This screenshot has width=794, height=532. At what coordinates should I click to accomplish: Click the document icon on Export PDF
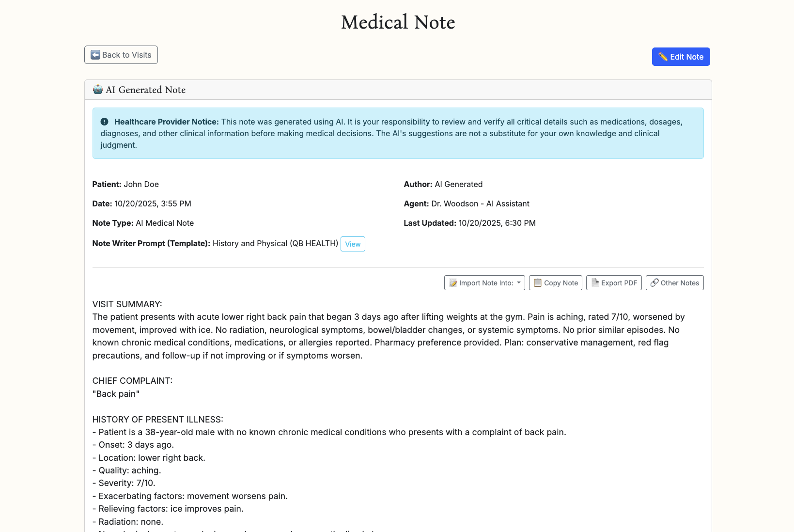pos(594,282)
